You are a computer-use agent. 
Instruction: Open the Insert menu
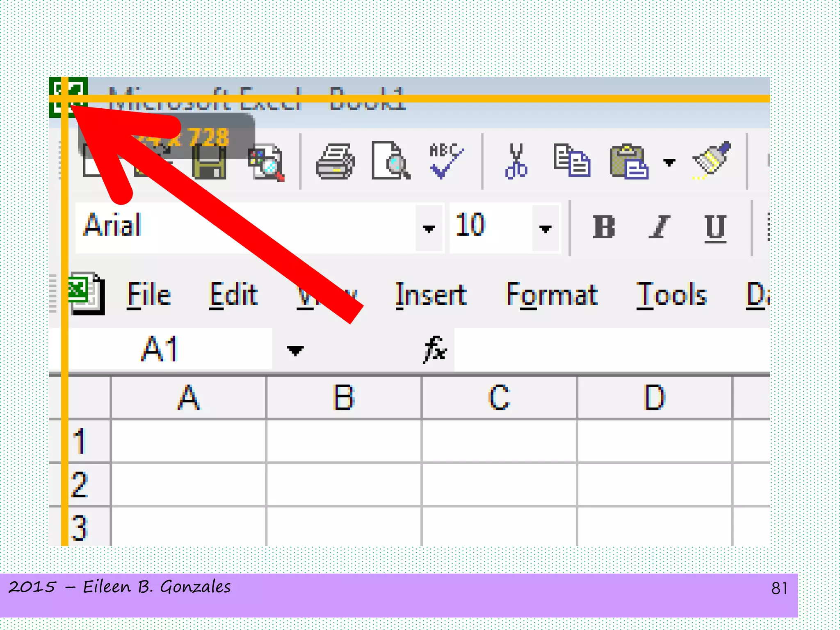tap(431, 295)
